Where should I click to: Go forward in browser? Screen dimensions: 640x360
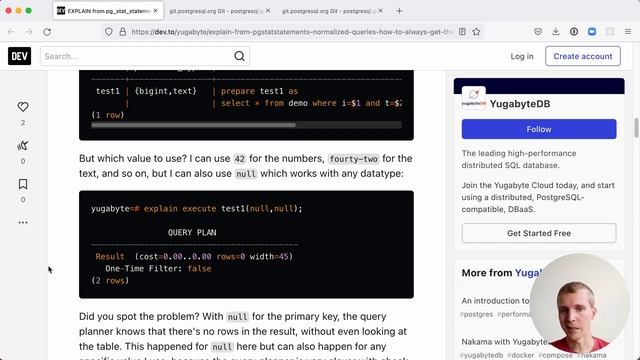29,32
